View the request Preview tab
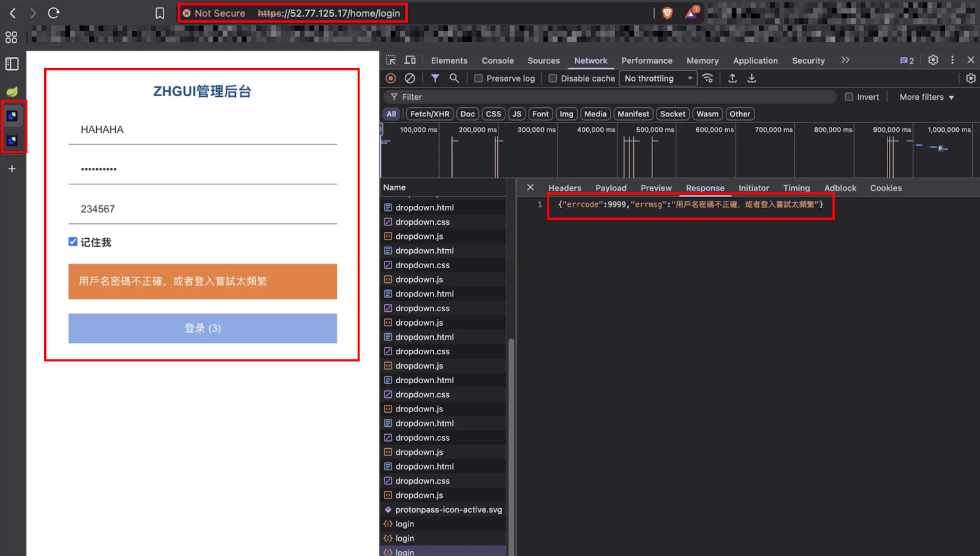Image resolution: width=980 pixels, height=556 pixels. (x=656, y=188)
